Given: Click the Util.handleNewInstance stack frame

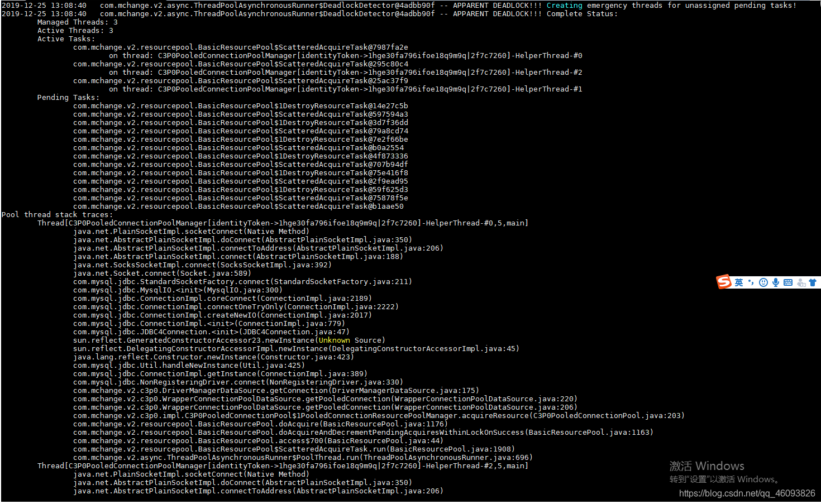Looking at the screenshot, I should coord(189,366).
